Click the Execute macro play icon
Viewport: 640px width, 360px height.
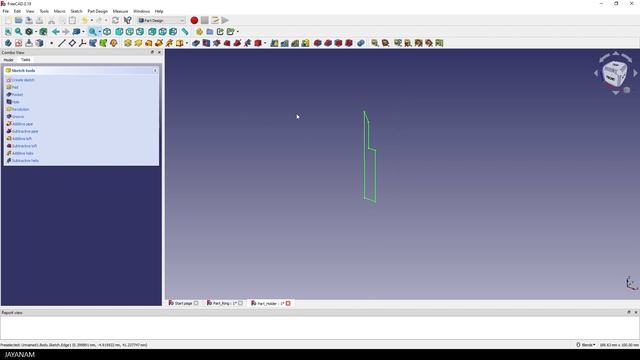coord(225,20)
